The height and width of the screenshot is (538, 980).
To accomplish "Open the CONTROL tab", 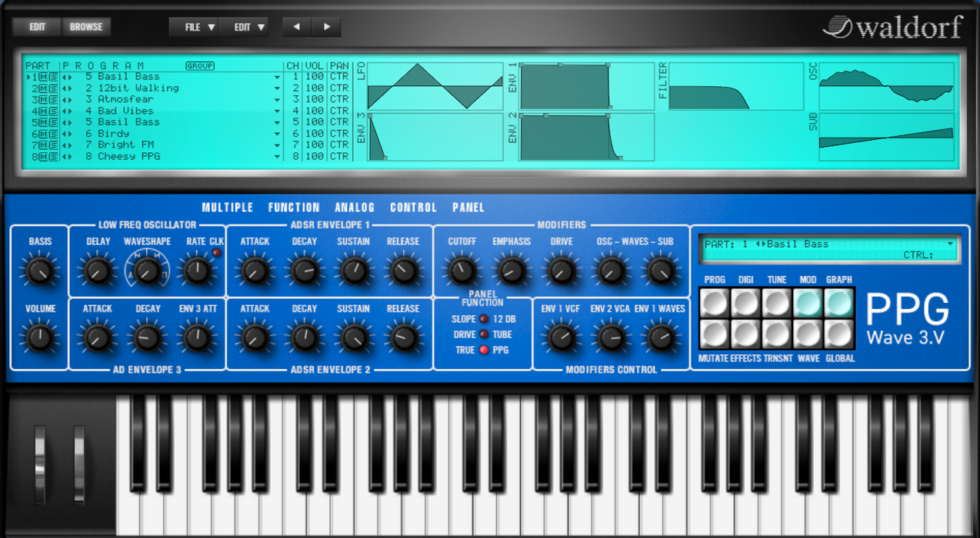I will click(x=413, y=207).
